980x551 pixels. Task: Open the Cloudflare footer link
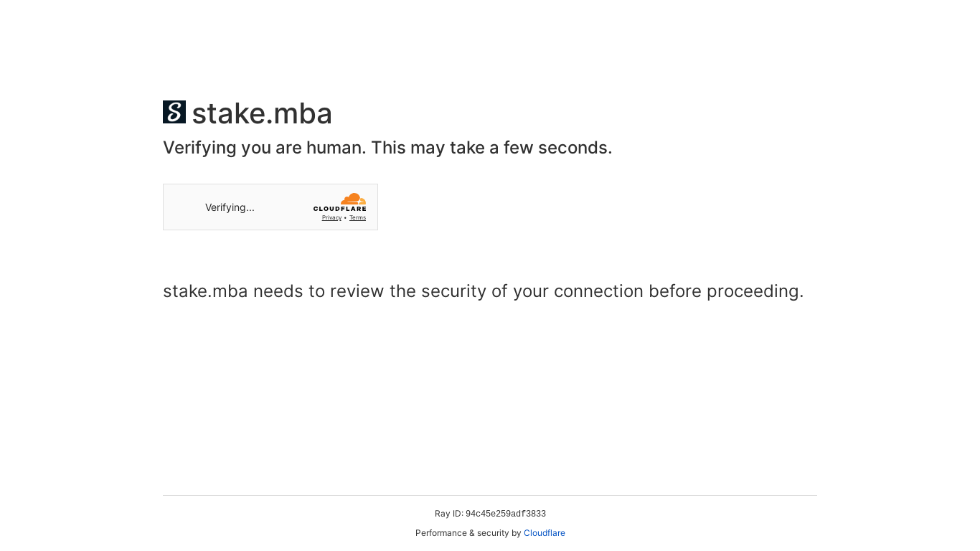tap(545, 533)
